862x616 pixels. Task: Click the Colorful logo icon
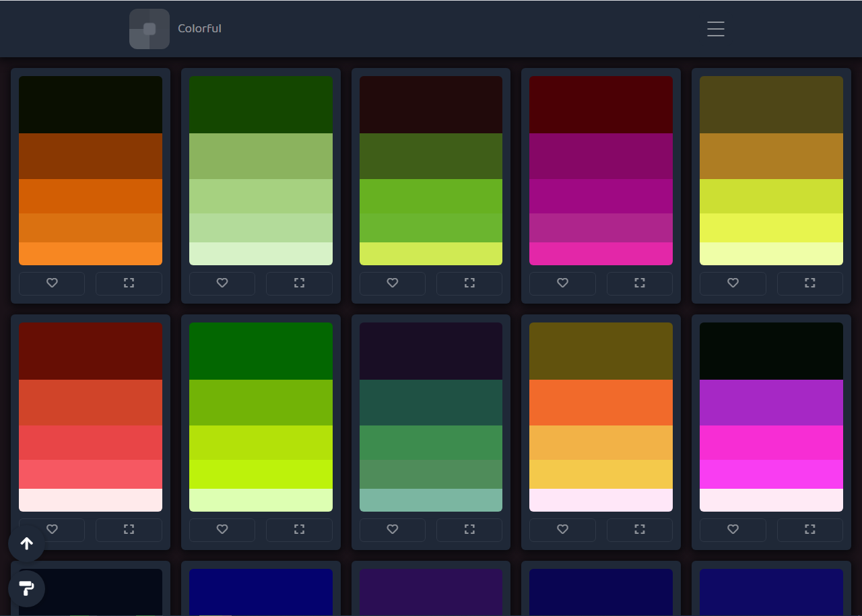(x=150, y=29)
